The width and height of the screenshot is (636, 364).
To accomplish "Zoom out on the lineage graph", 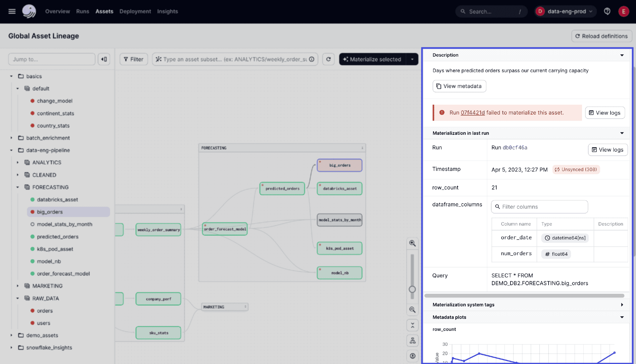I will pos(412,310).
